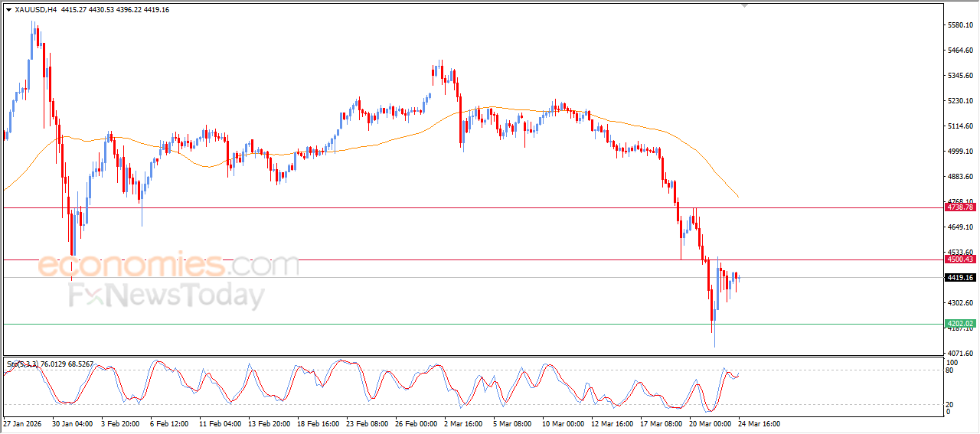The height and width of the screenshot is (434, 980).
Task: Click the 10 Mar 00:00 time label
Action: tap(563, 423)
